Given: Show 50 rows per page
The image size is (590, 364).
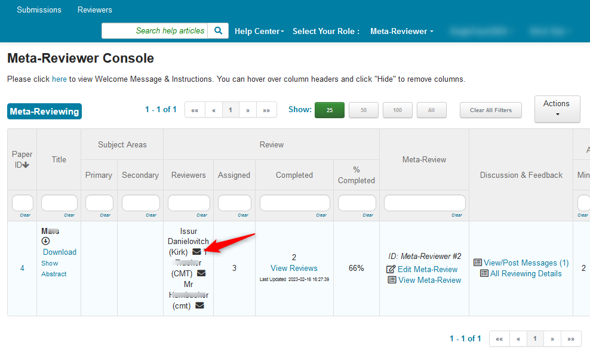Looking at the screenshot, I should (x=364, y=110).
